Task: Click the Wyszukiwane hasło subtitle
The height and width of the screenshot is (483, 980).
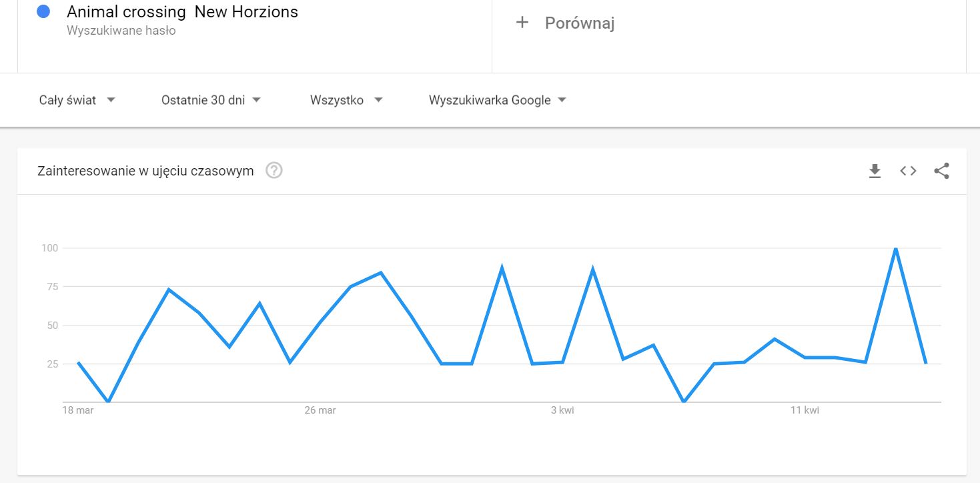Action: 121,31
